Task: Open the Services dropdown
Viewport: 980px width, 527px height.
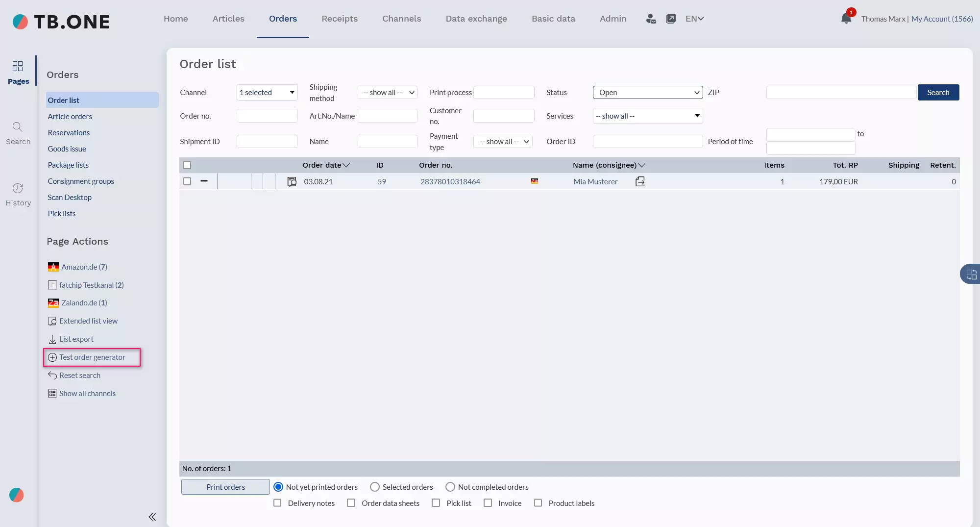Action: point(648,116)
